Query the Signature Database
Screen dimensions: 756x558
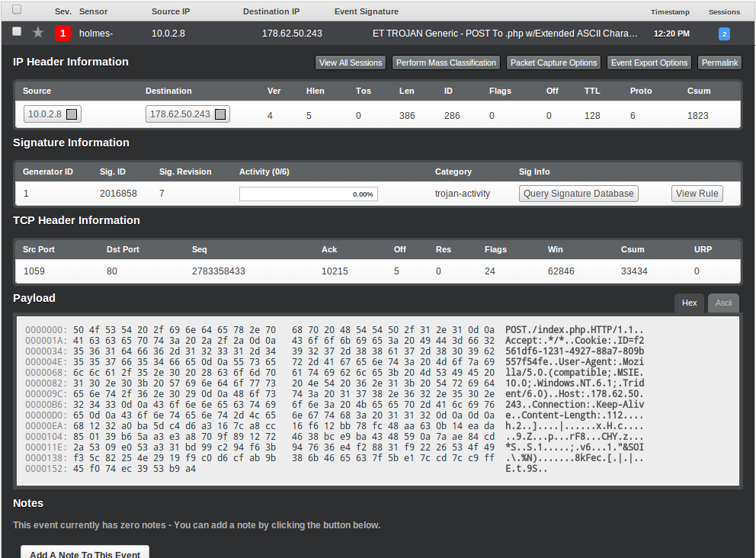578,194
